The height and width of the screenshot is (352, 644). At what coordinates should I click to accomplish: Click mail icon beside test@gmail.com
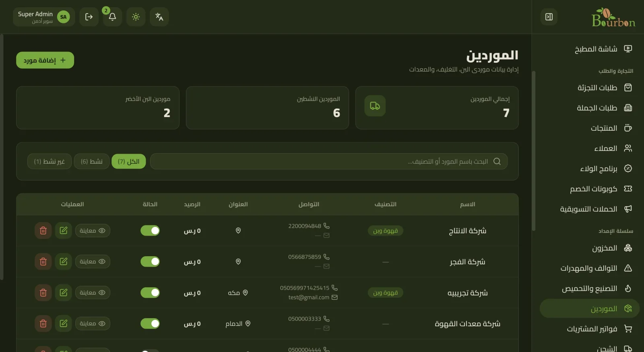pos(334,297)
